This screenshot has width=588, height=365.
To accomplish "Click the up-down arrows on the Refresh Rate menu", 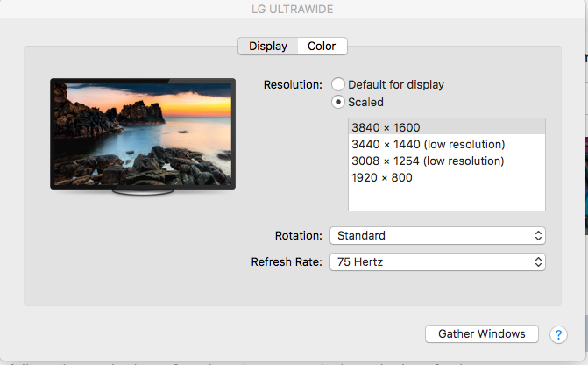I will tap(538, 261).
